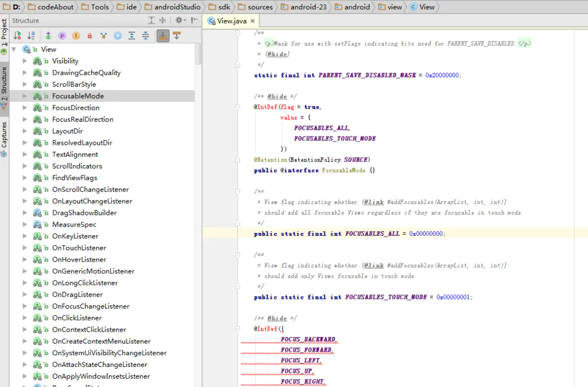The height and width of the screenshot is (387, 588).
Task: Click the orange f Show Fields icon
Action: (76, 35)
